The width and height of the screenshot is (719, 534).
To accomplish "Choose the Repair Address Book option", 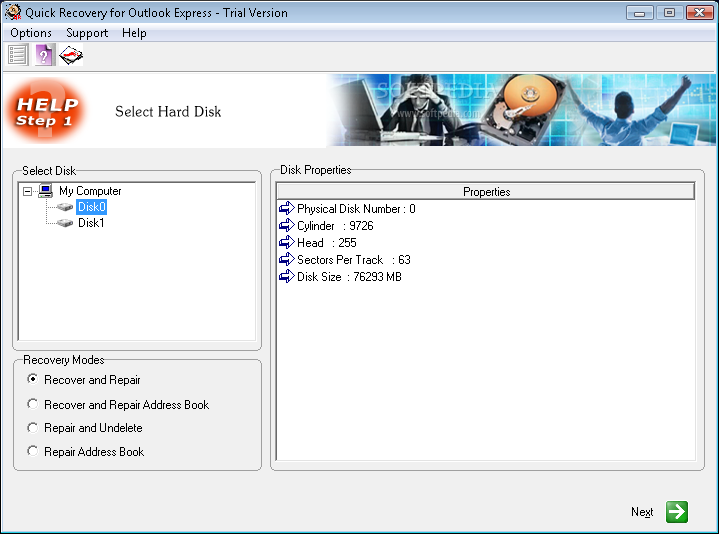I will [x=32, y=451].
